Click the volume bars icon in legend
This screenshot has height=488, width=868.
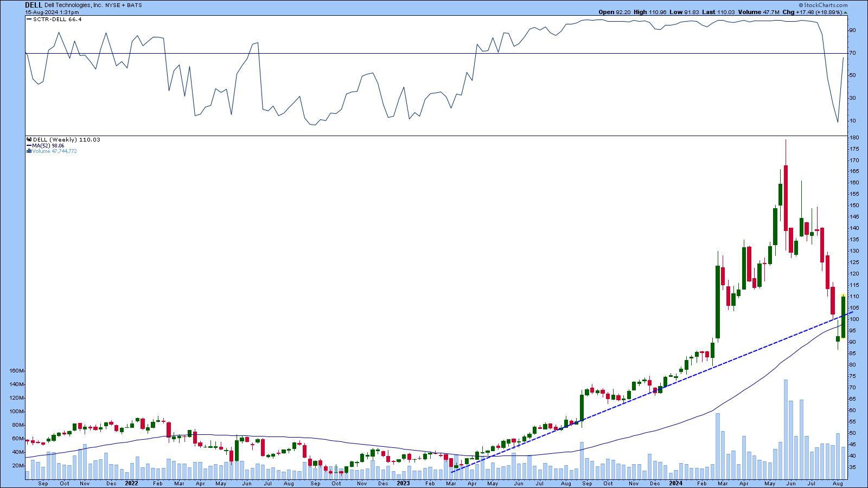28,151
